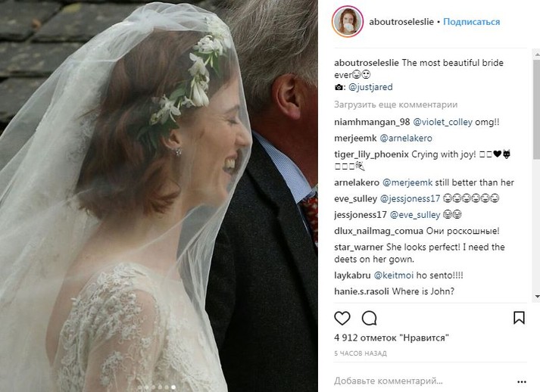Save the post with bookmark icon
Image resolution: width=540 pixels, height=392 pixels.
(519, 318)
